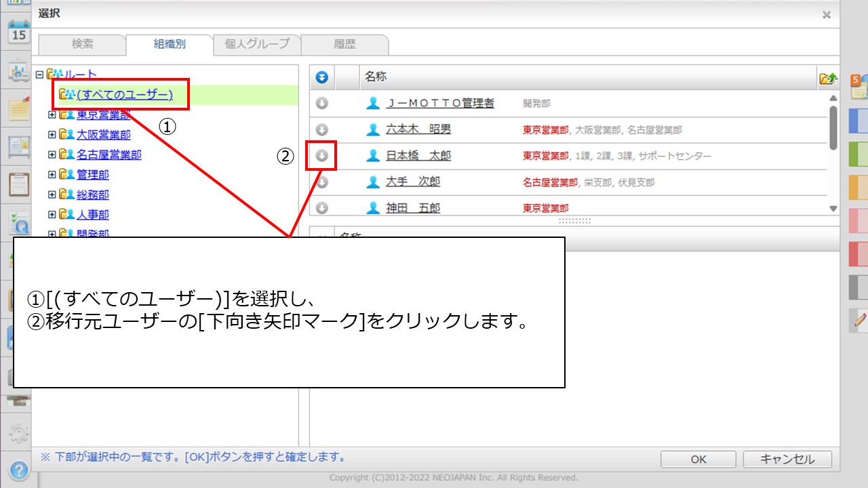The height and width of the screenshot is (488, 868).
Task: Expand the 総務部 tree node
Action: (x=52, y=195)
